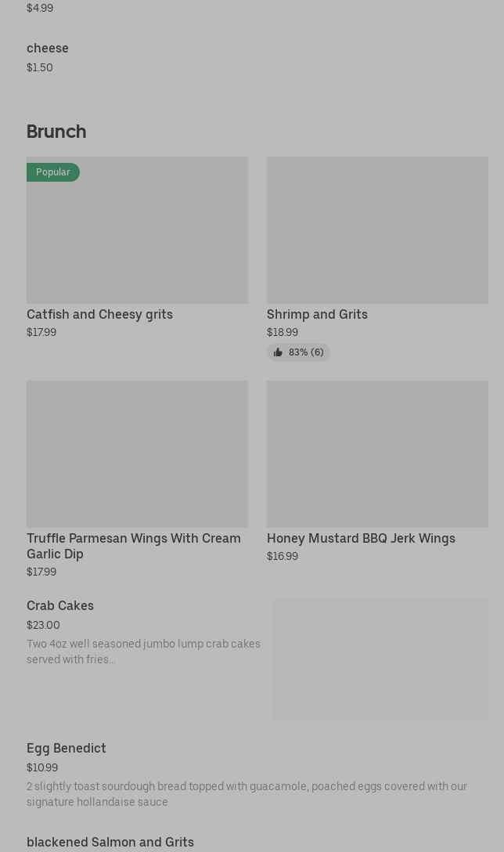The width and height of the screenshot is (504, 852).
Task: Click the 83% (6) rating badge
Action: [x=305, y=352]
